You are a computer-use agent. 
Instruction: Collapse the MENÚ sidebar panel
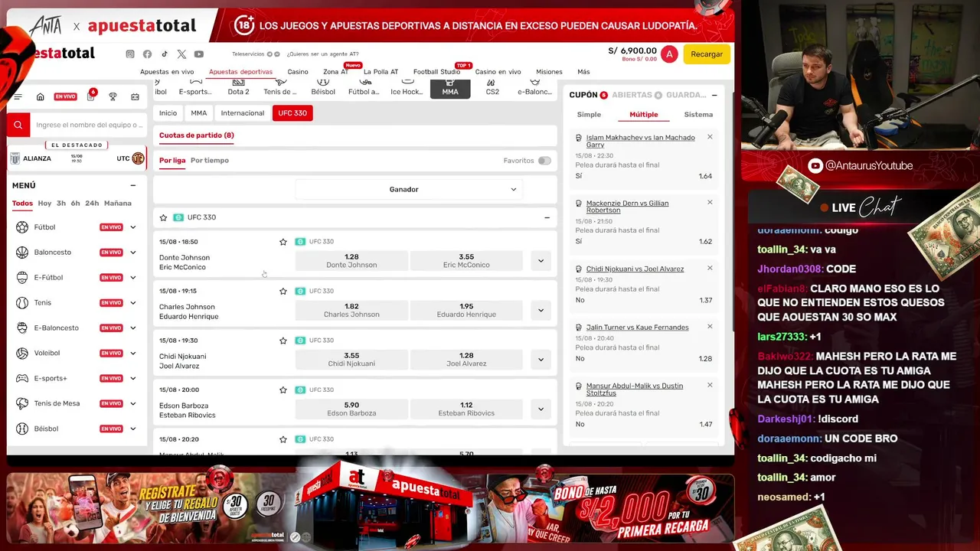pos(133,185)
